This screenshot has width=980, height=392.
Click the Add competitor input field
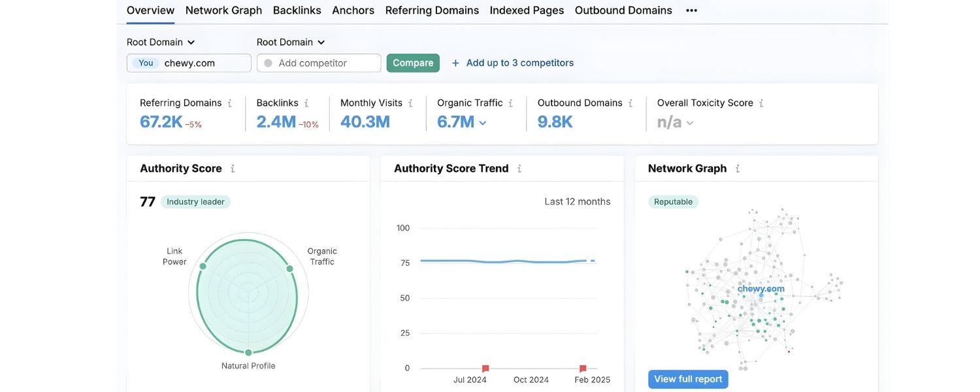(x=318, y=63)
